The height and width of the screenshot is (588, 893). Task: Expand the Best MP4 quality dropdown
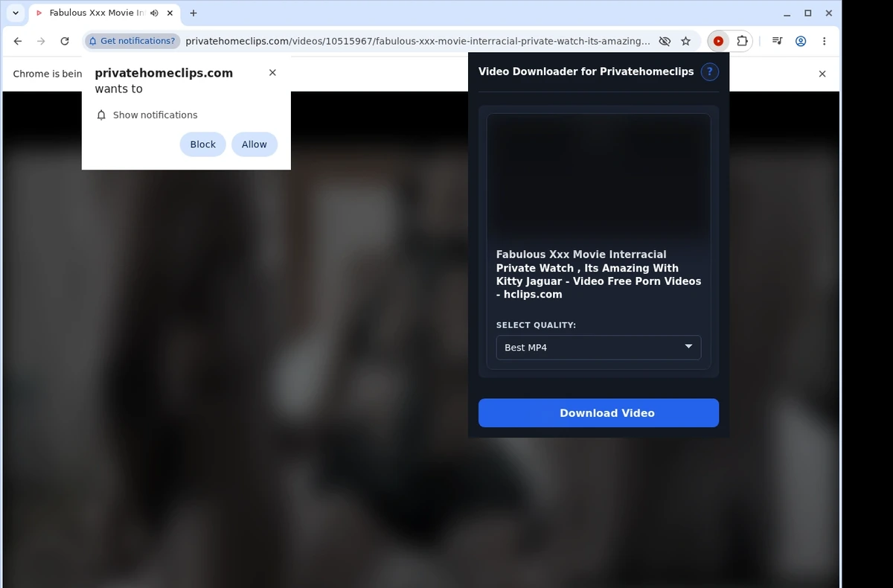tap(598, 347)
